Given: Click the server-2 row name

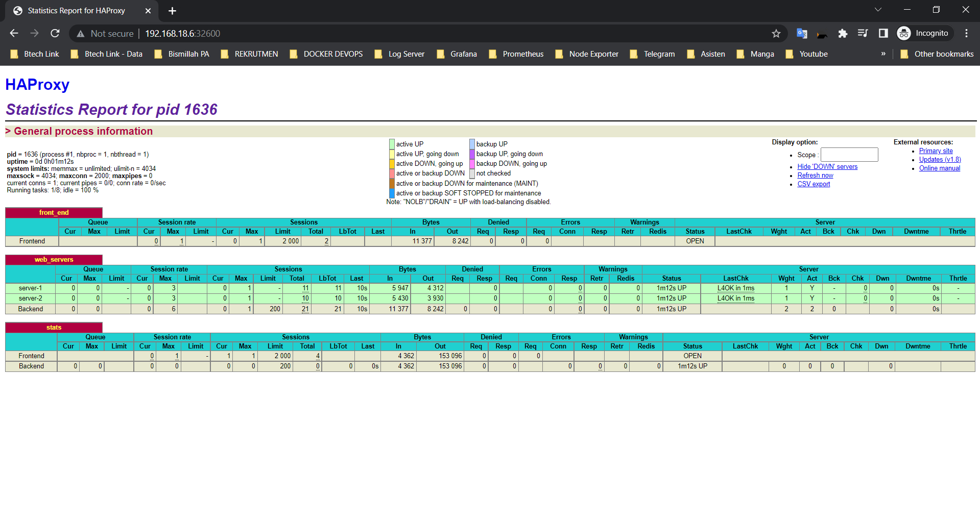Looking at the screenshot, I should coord(31,298).
